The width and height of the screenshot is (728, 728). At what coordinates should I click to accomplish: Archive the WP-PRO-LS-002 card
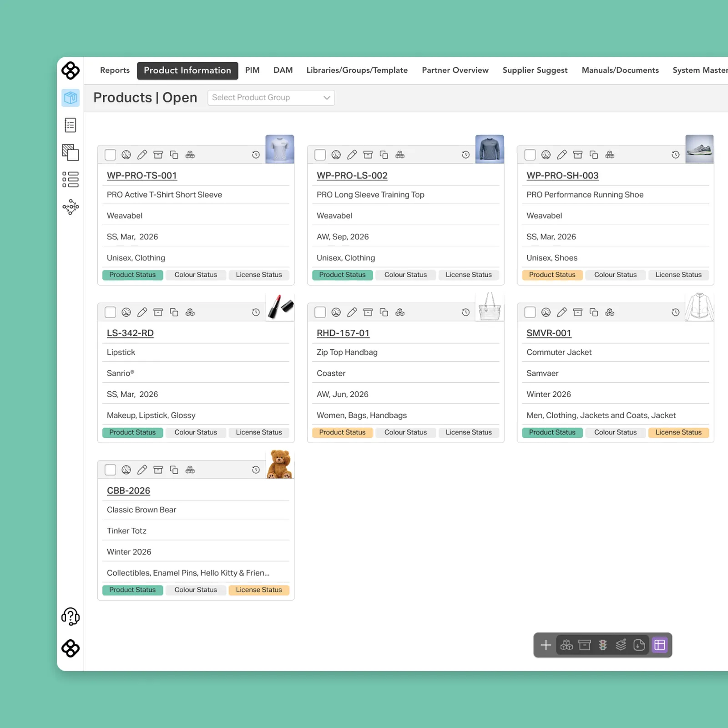pos(368,155)
